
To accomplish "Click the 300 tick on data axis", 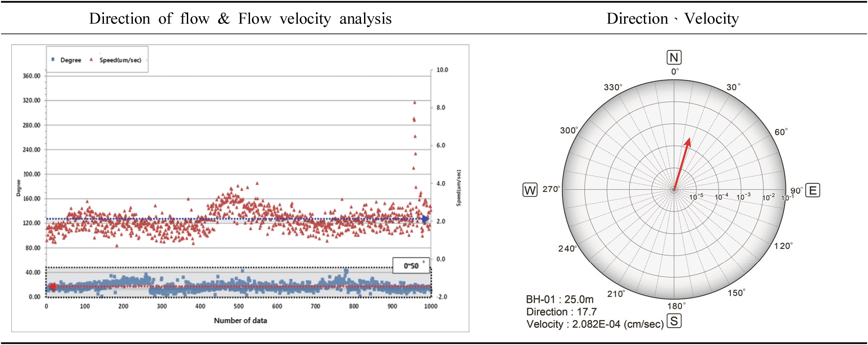I will [x=162, y=306].
